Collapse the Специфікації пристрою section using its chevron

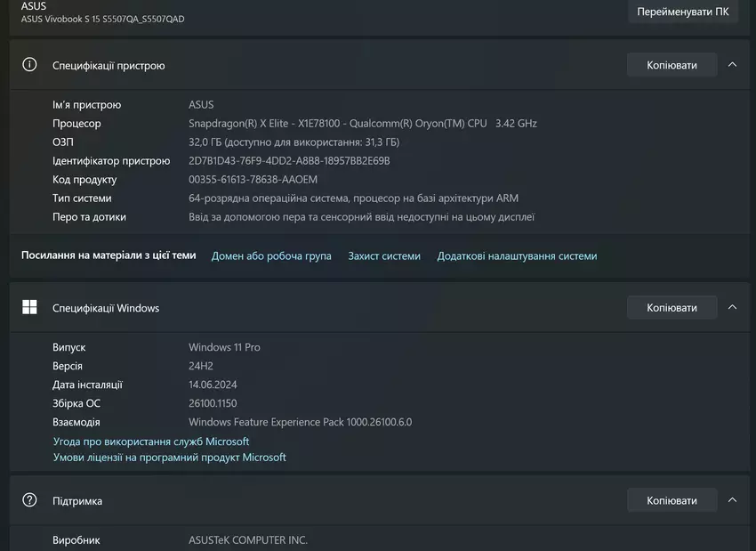click(x=732, y=65)
